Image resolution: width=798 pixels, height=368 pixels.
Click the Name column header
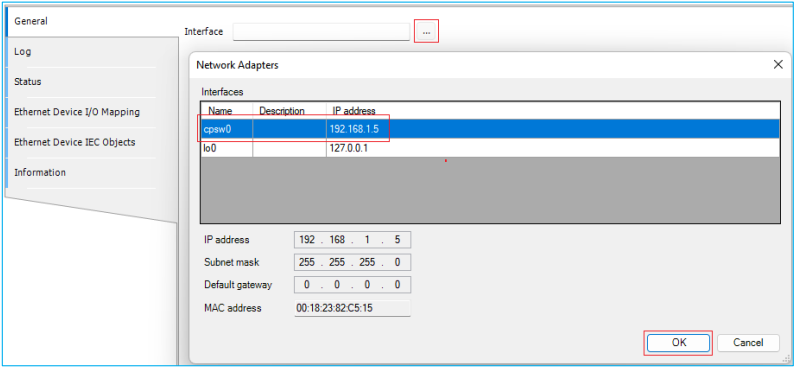click(227, 110)
